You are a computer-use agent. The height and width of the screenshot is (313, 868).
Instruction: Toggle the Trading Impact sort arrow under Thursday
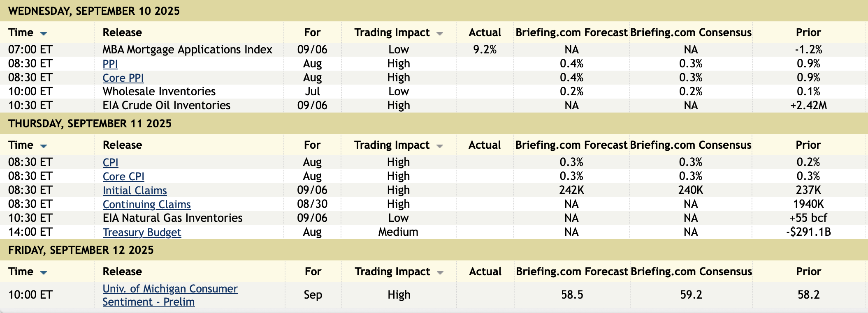pos(439,146)
